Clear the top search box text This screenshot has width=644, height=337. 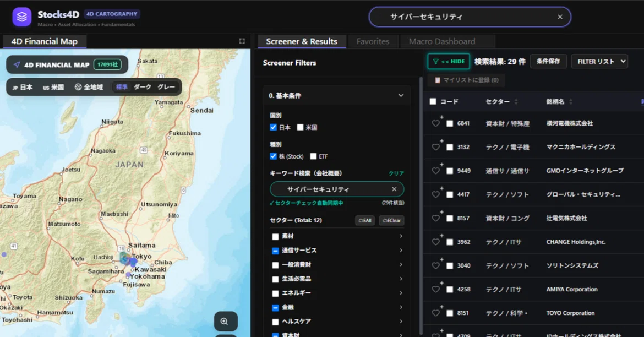[560, 17]
